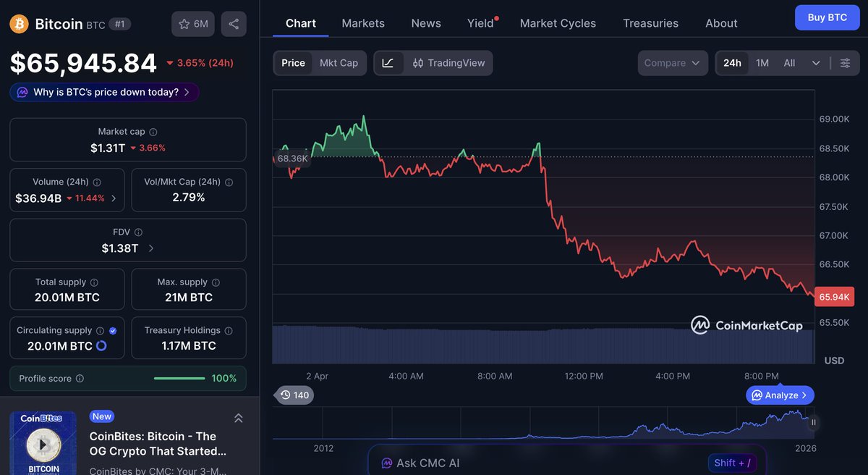Select All time range
Viewport: 868px width, 475px height.
click(x=789, y=63)
